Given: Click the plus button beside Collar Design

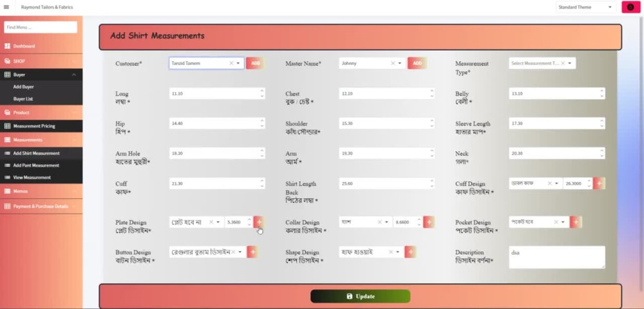Looking at the screenshot, I should coord(429,222).
